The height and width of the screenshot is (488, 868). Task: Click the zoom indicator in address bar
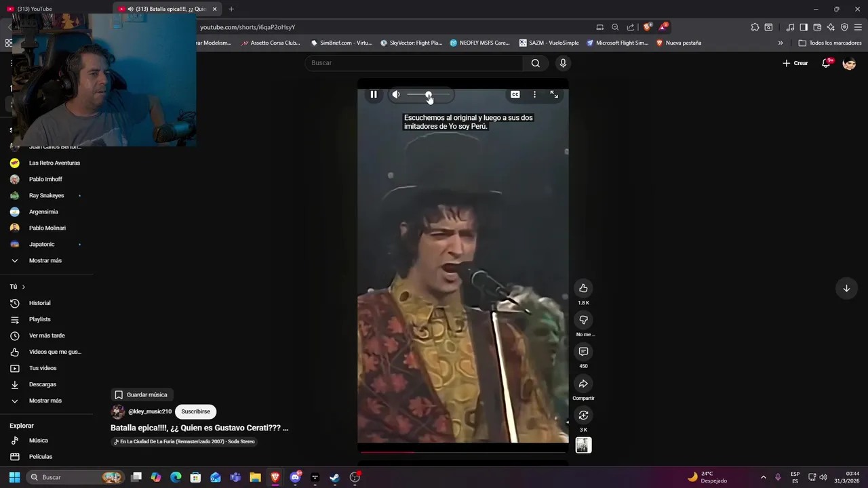click(x=615, y=27)
